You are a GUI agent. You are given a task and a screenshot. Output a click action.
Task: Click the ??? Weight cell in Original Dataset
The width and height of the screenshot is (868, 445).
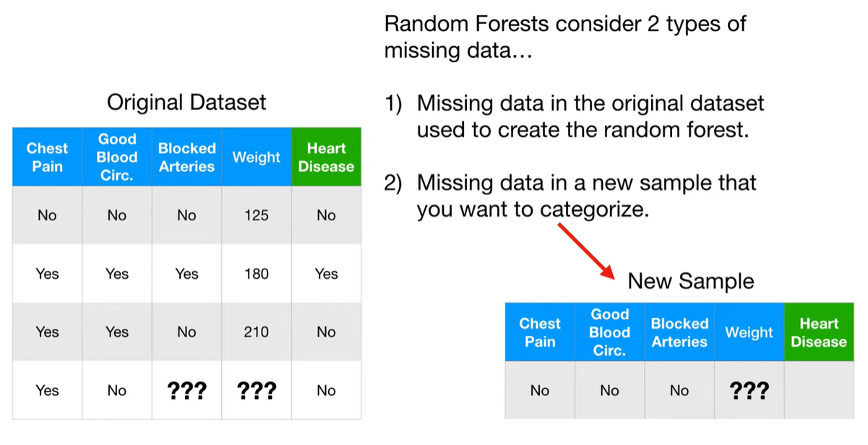[257, 391]
